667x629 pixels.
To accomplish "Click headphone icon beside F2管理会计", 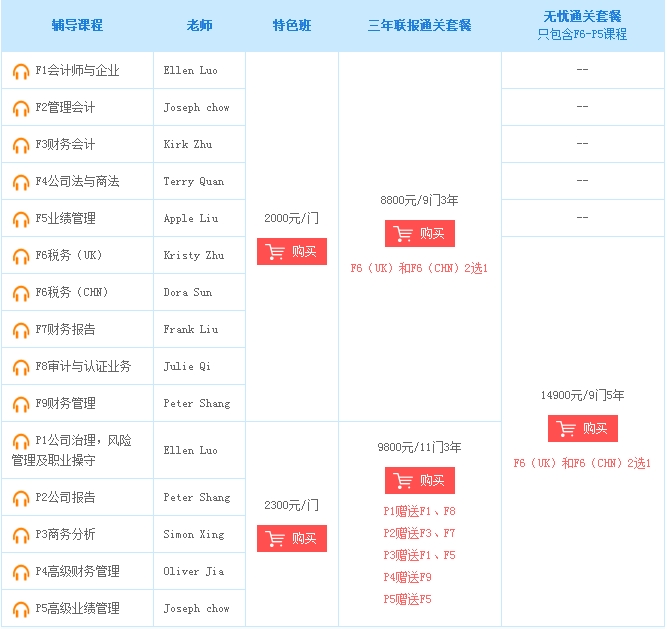I will [x=21, y=109].
